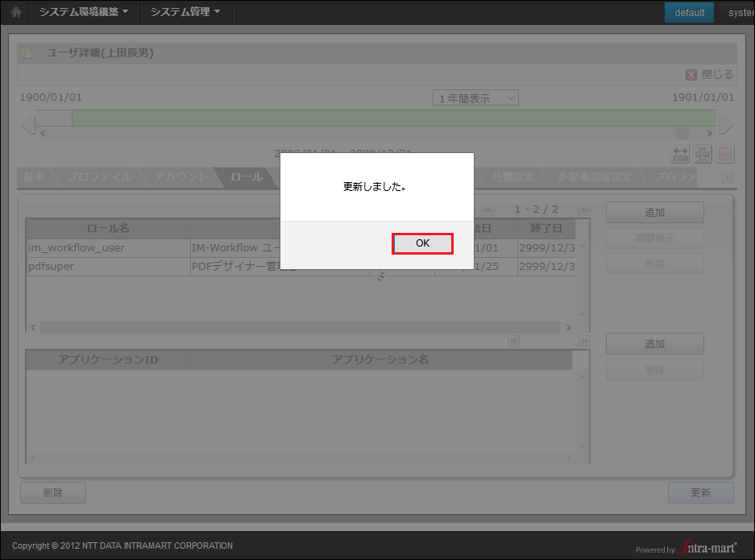Click the expand-period icon
This screenshot has width=755, height=560.
(x=680, y=155)
